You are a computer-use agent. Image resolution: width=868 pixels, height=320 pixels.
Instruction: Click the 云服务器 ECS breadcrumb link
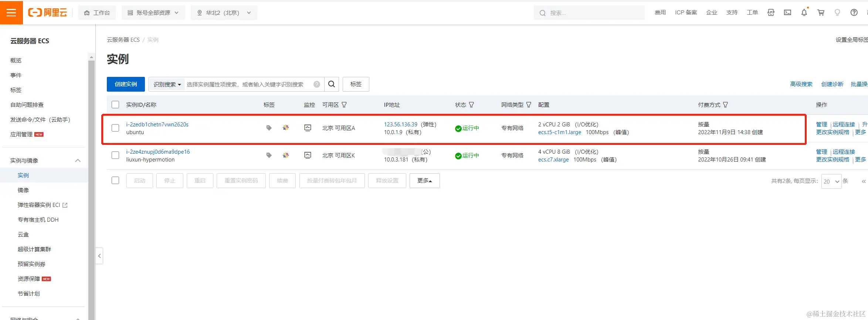(123, 40)
